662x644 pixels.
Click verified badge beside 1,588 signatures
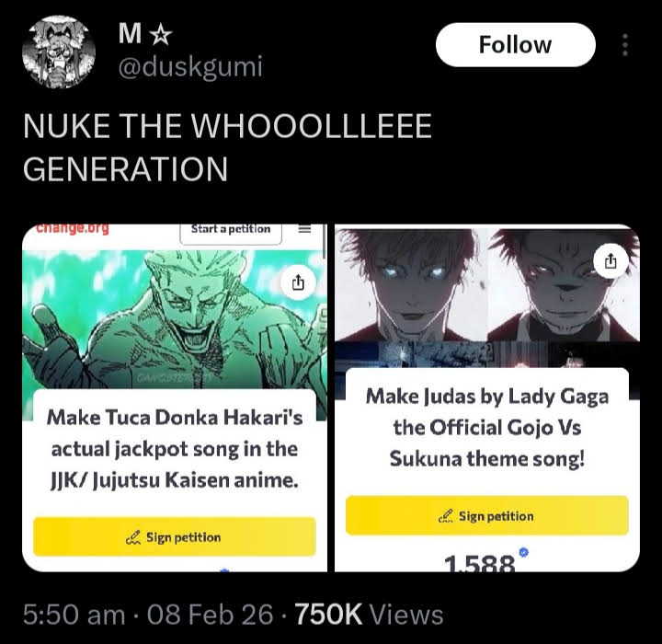(523, 551)
